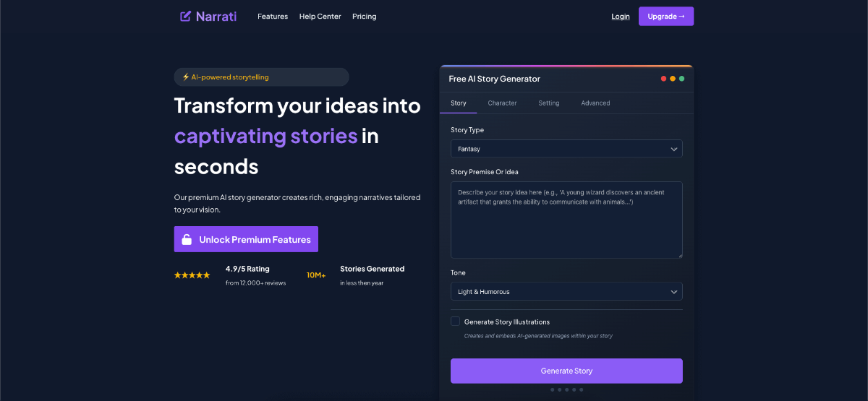This screenshot has height=401, width=868.
Task: Click the pagination dots below Generate Story
Action: pos(566,389)
